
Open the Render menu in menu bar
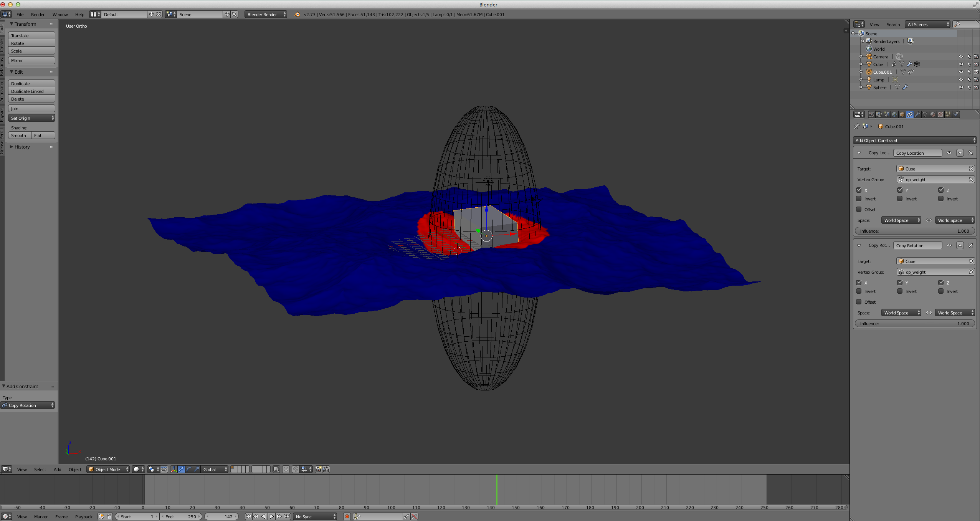click(x=37, y=14)
